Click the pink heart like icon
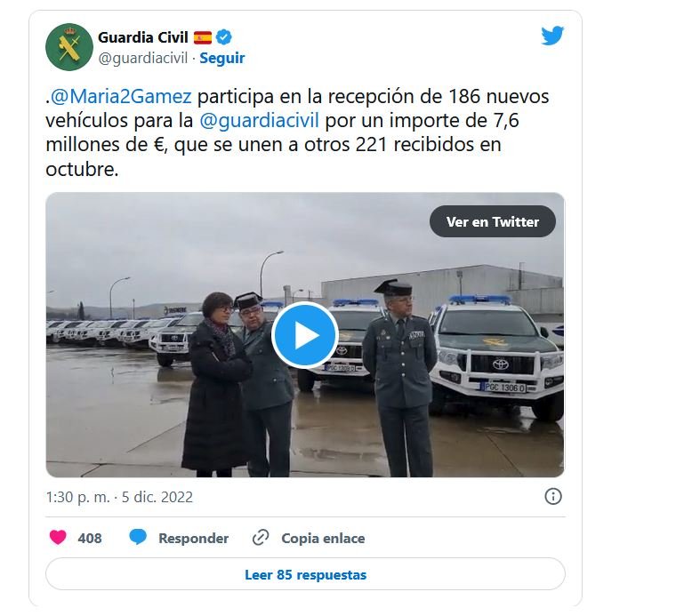The image size is (676, 616). point(58,537)
